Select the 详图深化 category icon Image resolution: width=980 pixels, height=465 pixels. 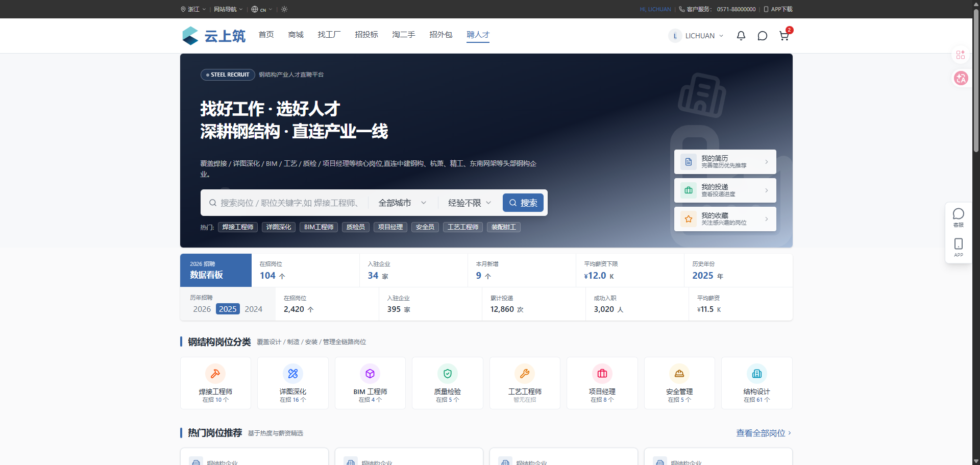click(x=293, y=374)
